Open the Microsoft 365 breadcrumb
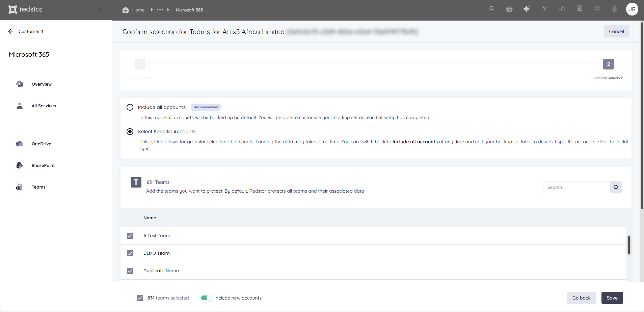This screenshot has width=644, height=312. pos(189,10)
